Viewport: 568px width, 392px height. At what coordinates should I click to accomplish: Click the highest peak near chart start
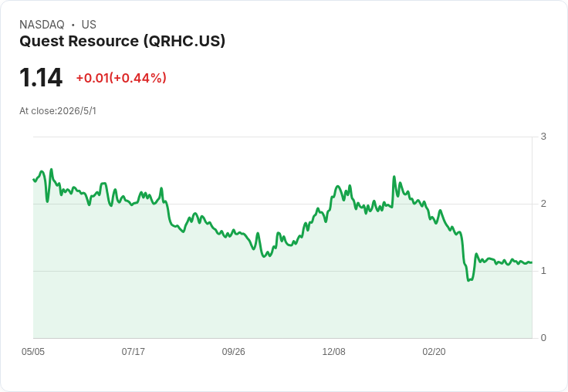[x=52, y=170]
